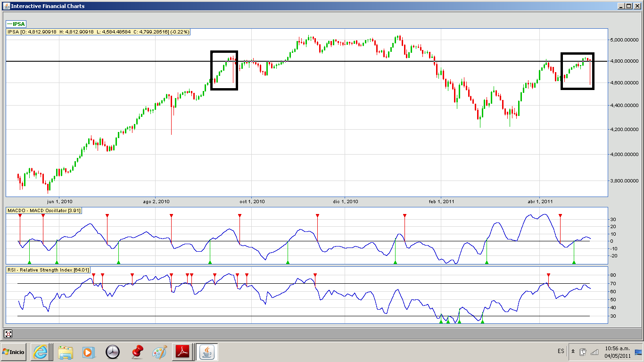Click the 'abr 1, 2011' date label
The image size is (644, 362).
pos(540,202)
